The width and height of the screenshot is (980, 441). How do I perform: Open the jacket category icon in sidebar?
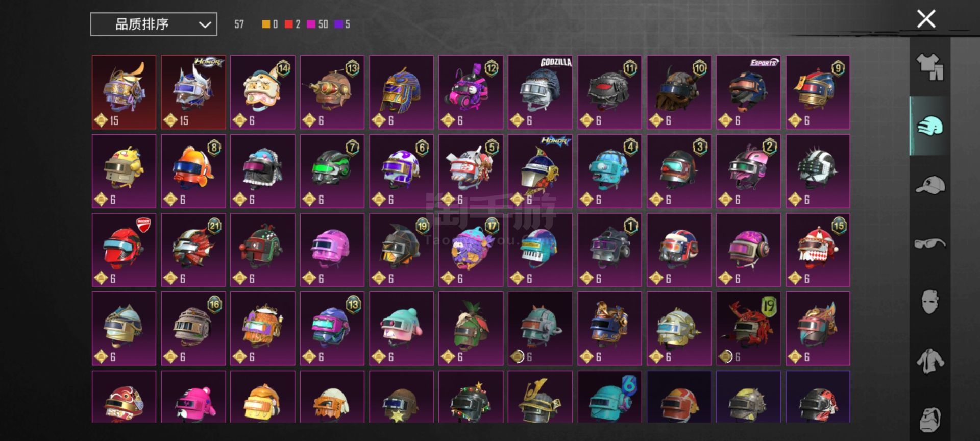tap(930, 361)
